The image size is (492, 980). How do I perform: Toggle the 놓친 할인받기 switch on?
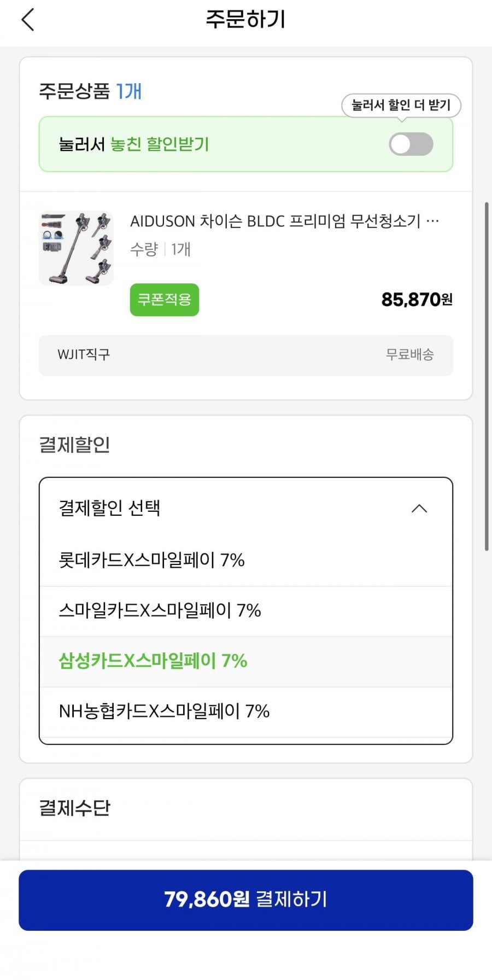pyautogui.click(x=411, y=144)
